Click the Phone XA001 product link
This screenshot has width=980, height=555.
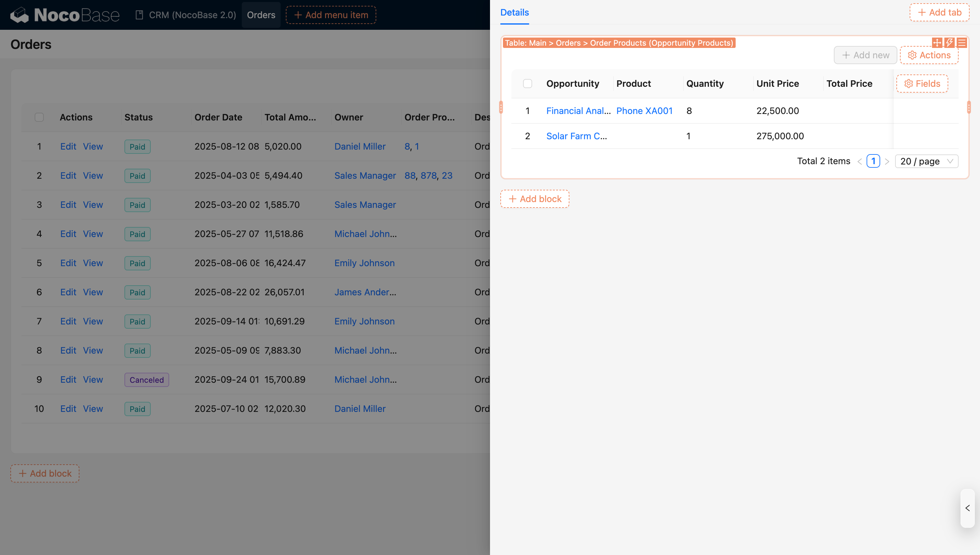644,111
